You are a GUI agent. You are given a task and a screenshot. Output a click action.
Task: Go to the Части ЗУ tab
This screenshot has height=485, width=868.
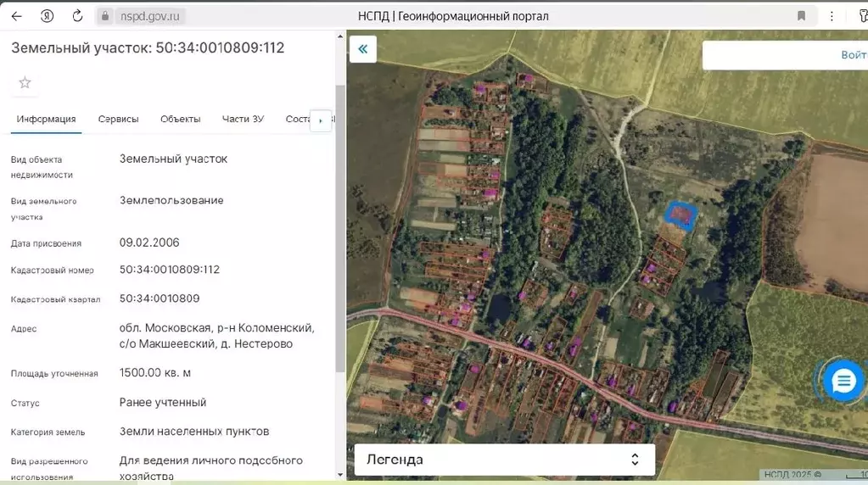[243, 120]
